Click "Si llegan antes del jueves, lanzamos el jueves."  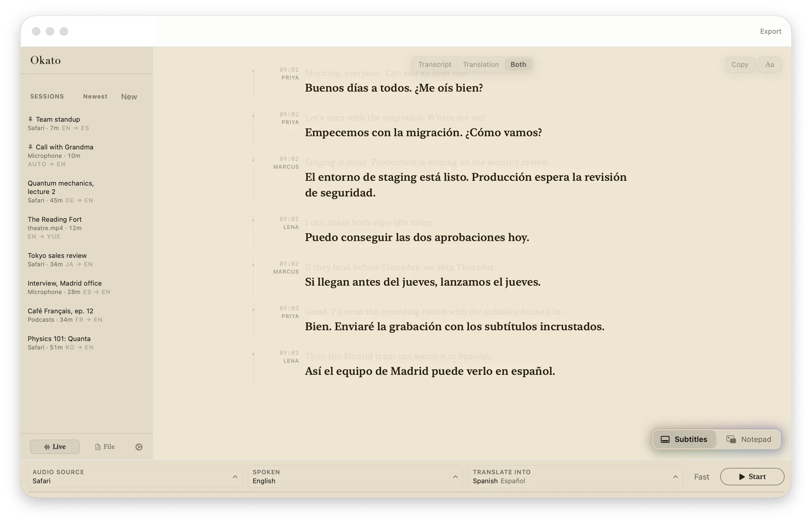[423, 282]
